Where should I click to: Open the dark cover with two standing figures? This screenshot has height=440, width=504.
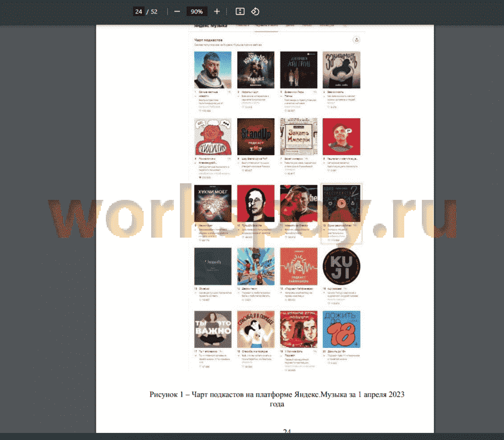tap(298, 70)
